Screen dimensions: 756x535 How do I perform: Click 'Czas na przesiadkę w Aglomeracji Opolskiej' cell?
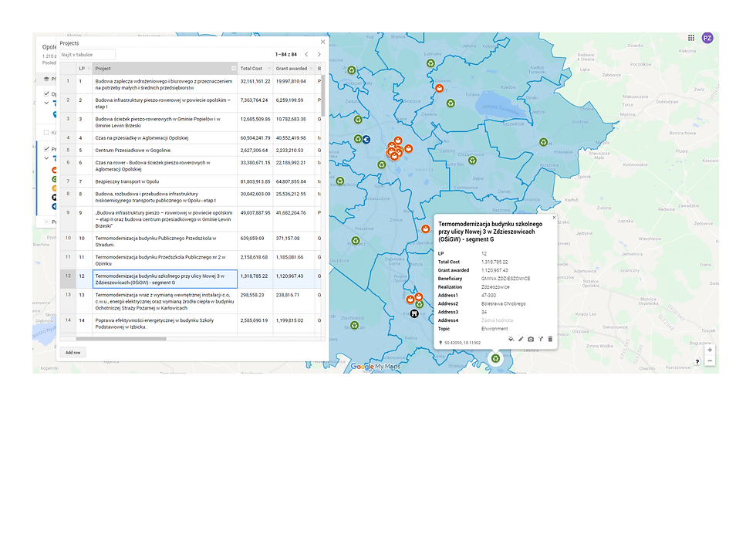pos(165,138)
